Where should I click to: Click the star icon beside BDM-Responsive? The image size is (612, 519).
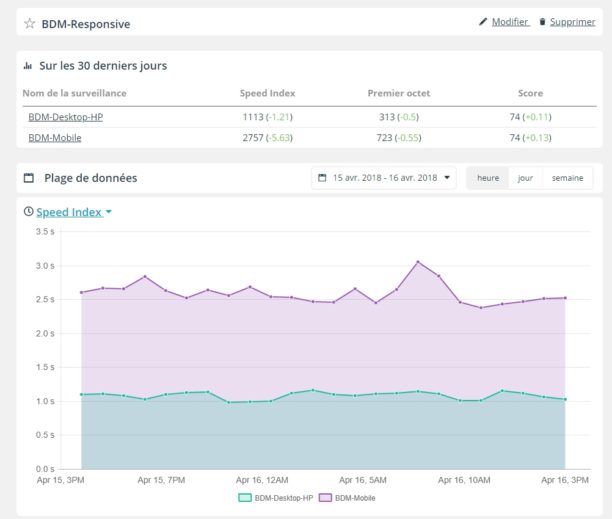click(x=29, y=23)
